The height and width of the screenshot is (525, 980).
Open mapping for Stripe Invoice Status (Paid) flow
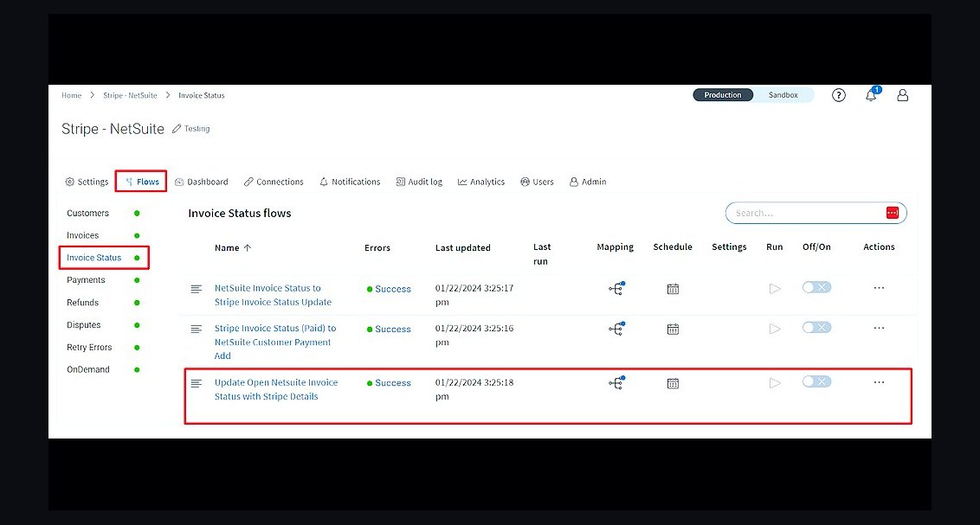tap(616, 329)
